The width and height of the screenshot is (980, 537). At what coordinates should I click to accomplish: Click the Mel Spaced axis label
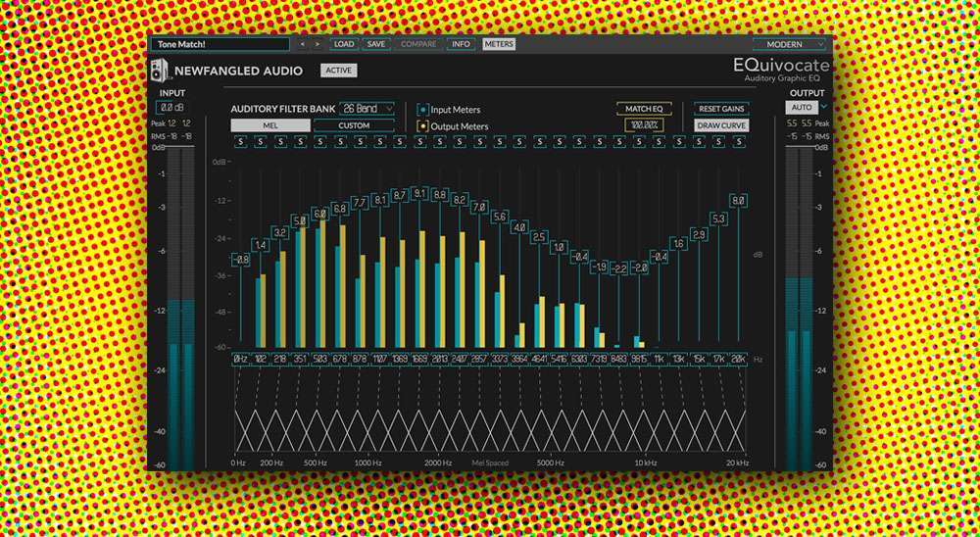click(x=490, y=464)
